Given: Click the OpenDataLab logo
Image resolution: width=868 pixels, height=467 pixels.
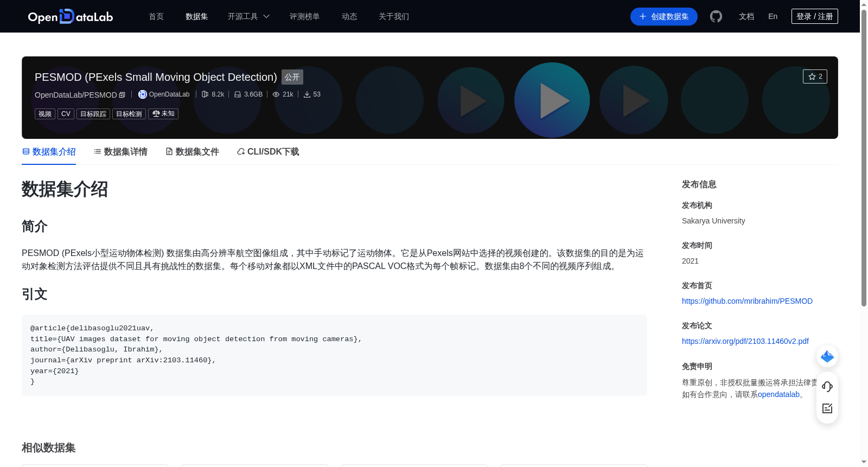Looking at the screenshot, I should (71, 17).
